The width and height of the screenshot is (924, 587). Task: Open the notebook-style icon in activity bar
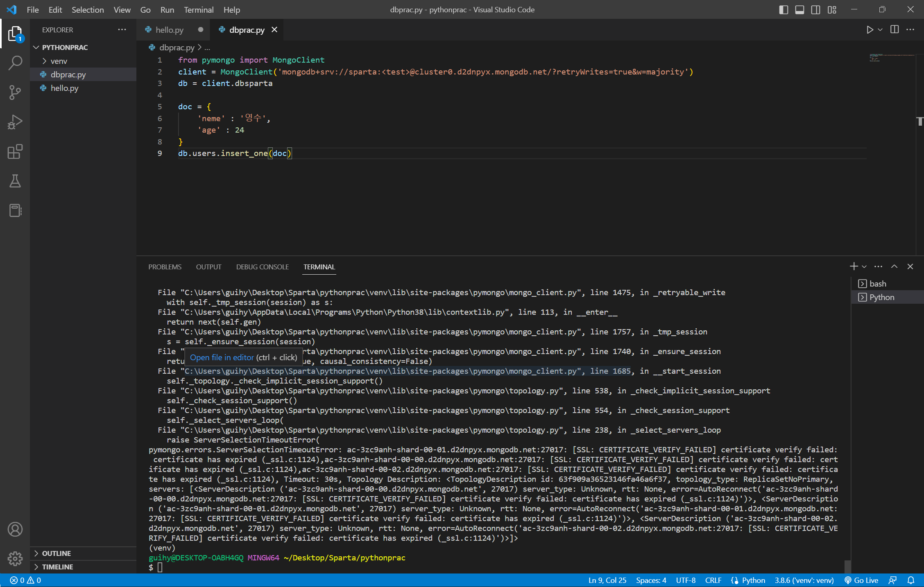[15, 210]
